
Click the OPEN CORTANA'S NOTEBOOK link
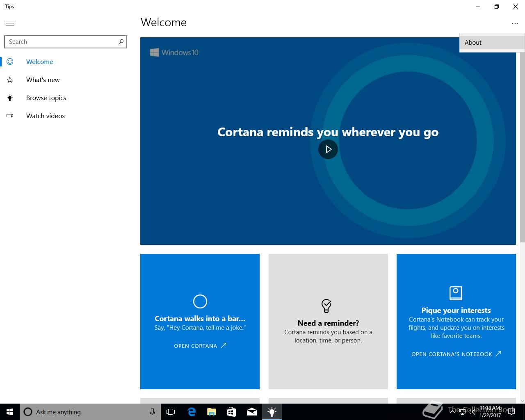tap(456, 354)
